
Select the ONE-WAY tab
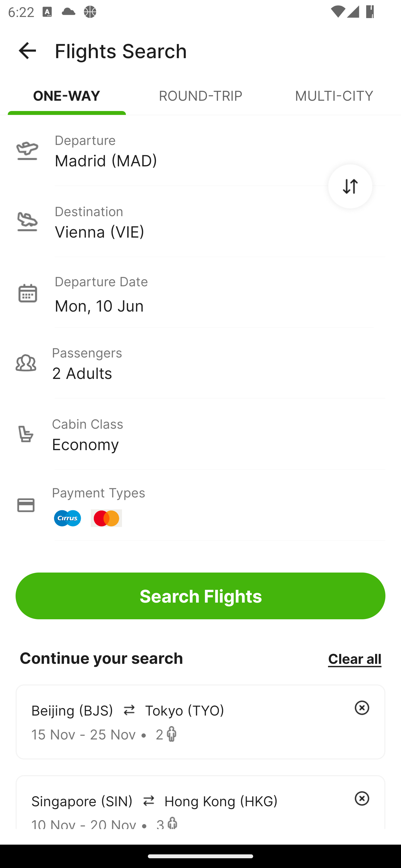(67, 96)
